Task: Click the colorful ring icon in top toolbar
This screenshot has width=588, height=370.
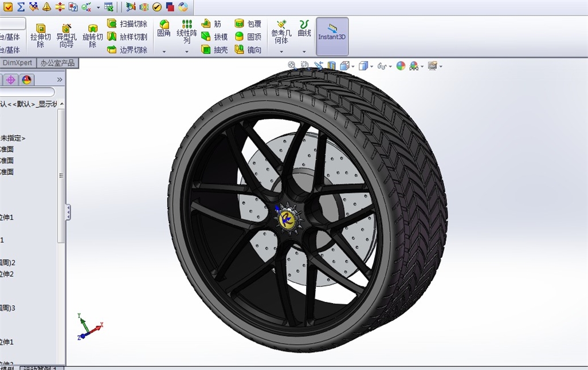Action: click(x=183, y=6)
